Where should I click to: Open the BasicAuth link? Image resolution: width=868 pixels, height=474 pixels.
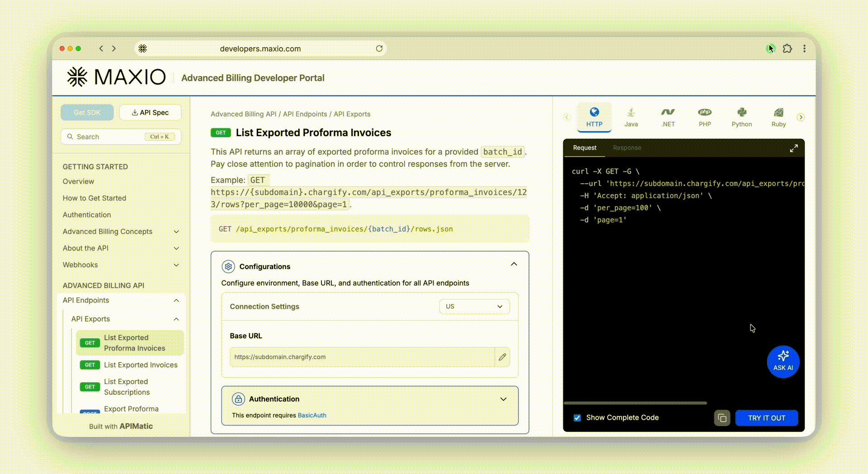pos(311,415)
